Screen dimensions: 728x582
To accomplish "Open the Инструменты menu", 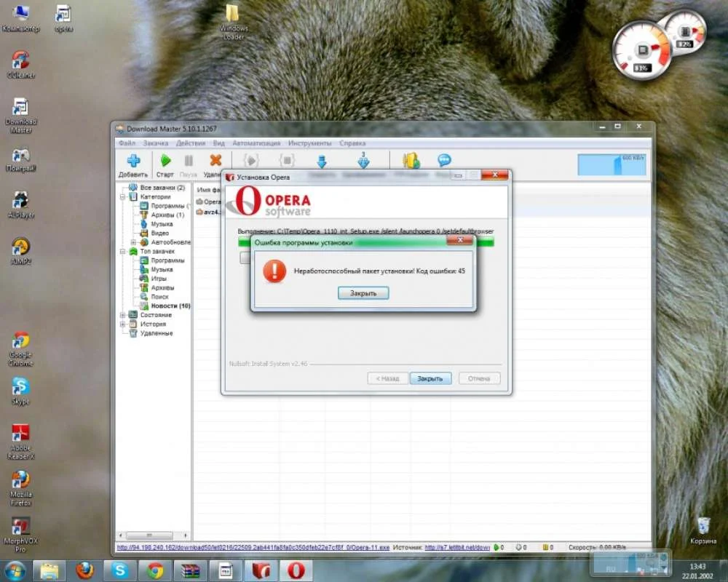I will [x=309, y=143].
